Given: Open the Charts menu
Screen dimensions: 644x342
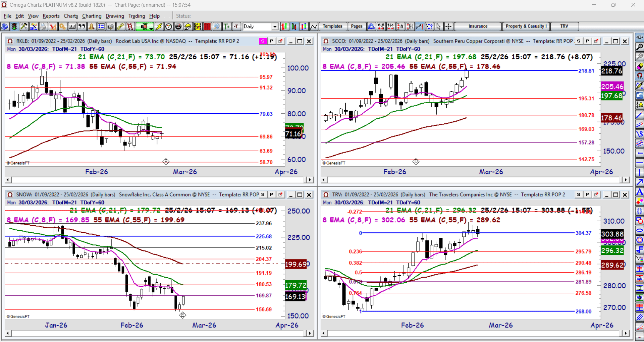Looking at the screenshot, I should (x=71, y=16).
